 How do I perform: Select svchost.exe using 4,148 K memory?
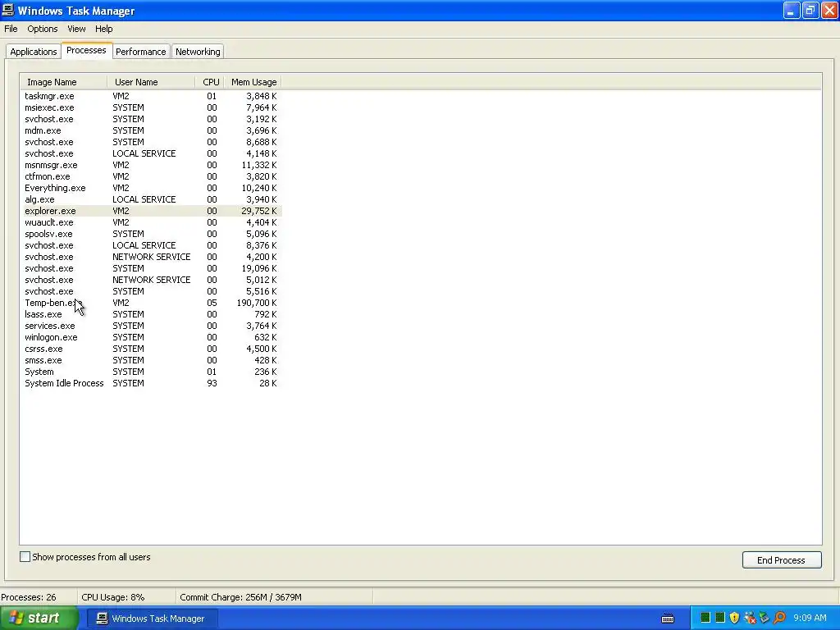(151, 153)
